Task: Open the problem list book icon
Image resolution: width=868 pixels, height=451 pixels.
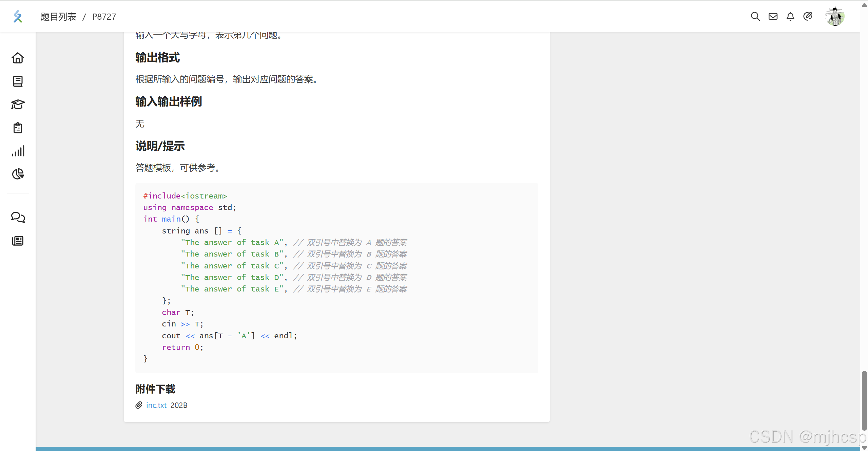Action: coord(18,81)
